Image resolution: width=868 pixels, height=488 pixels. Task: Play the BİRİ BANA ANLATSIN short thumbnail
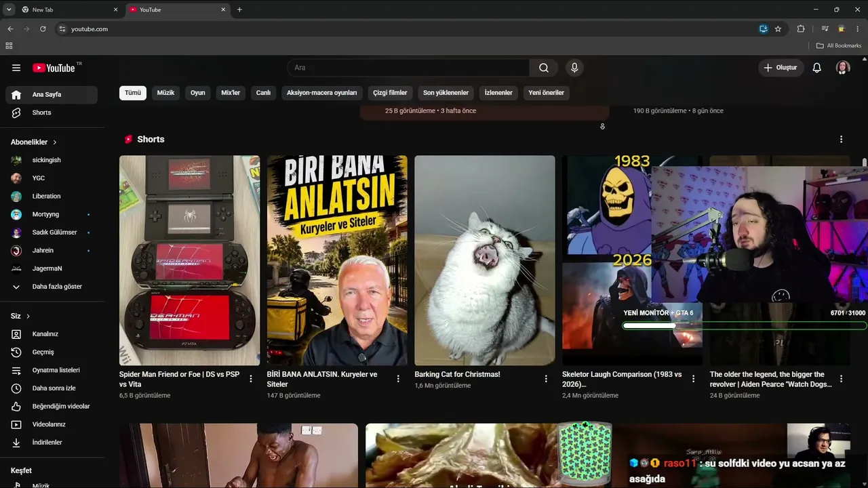[x=337, y=261]
